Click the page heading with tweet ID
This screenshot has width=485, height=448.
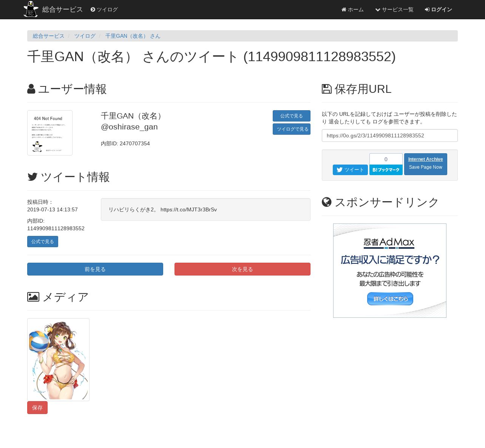tap(212, 57)
